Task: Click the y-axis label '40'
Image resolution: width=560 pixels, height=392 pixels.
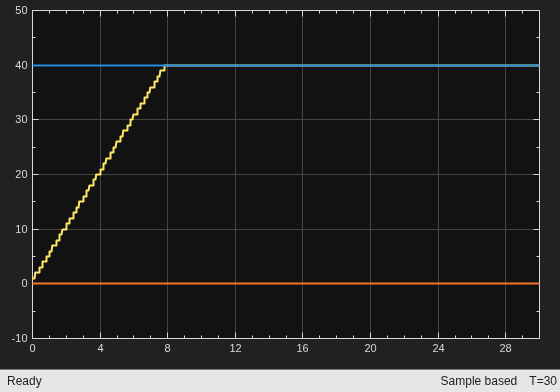Action: coord(21,65)
